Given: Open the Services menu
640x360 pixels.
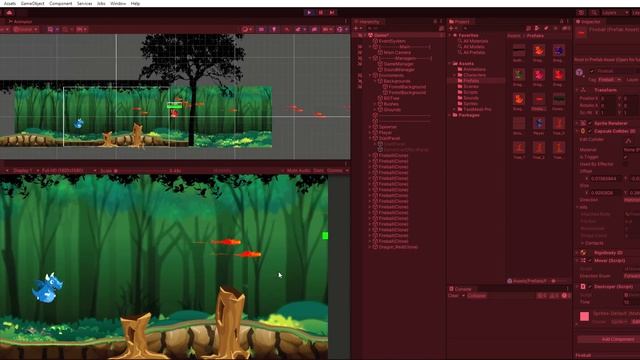Looking at the screenshot, I should [x=84, y=3].
